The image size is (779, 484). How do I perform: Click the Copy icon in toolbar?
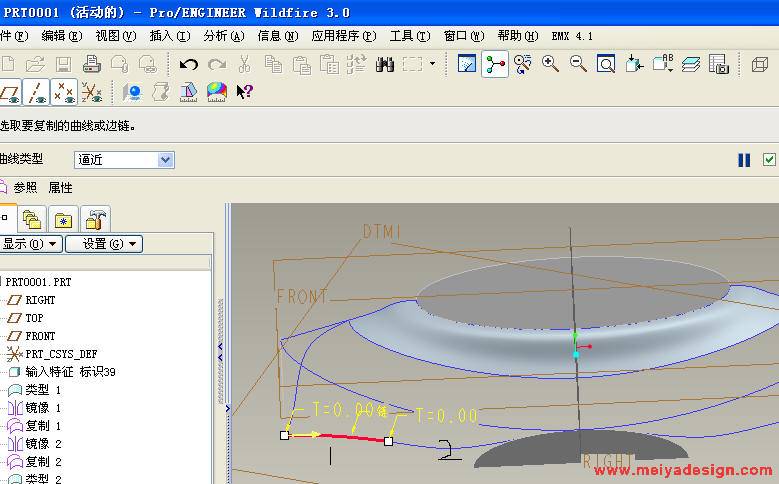[x=273, y=64]
